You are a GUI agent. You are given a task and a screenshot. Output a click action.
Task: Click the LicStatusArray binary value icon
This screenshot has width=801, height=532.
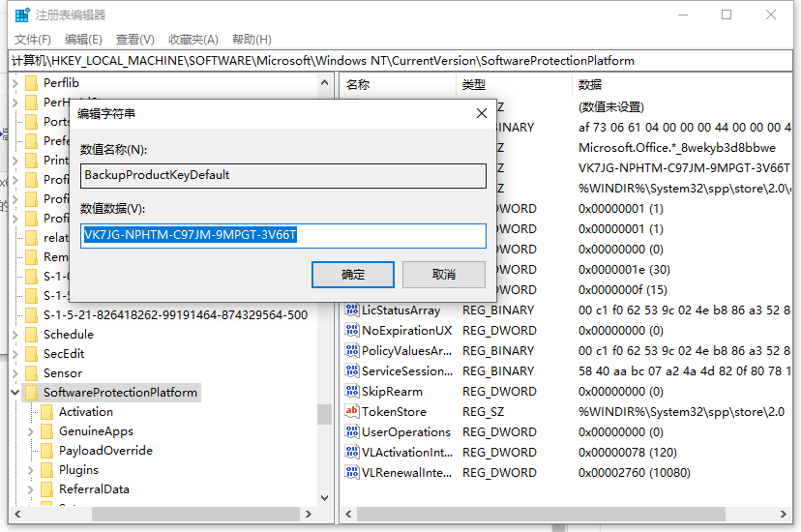[x=352, y=310]
